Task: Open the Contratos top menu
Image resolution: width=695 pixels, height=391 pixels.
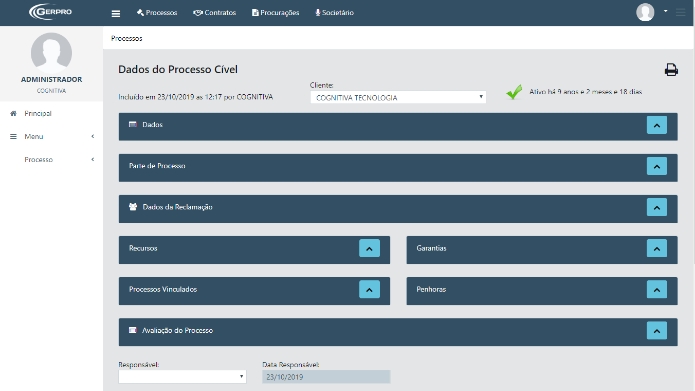Action: tap(215, 13)
